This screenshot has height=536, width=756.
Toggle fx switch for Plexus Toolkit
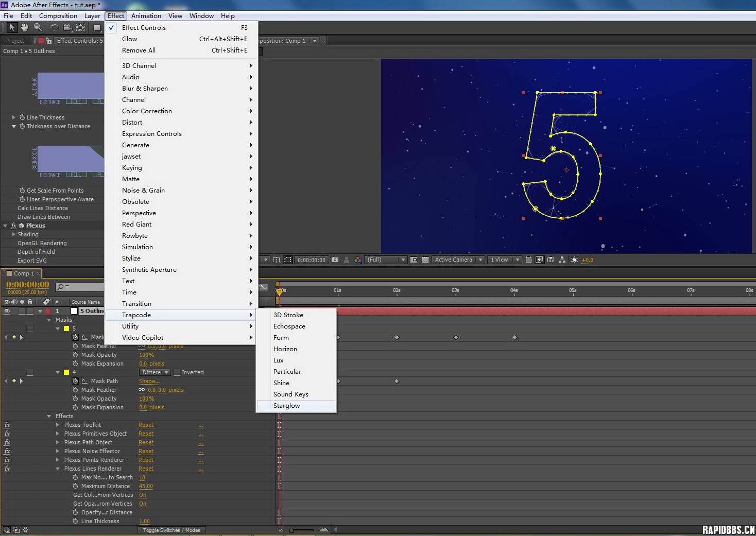(x=7, y=425)
